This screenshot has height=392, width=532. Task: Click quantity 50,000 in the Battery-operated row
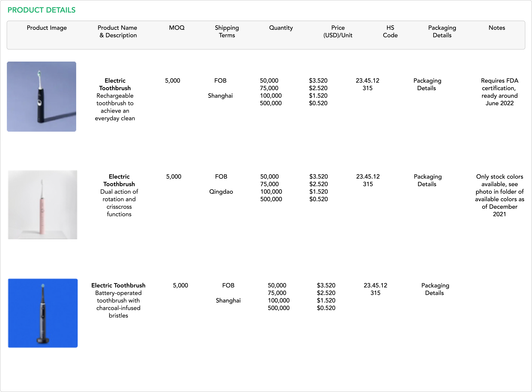click(277, 285)
